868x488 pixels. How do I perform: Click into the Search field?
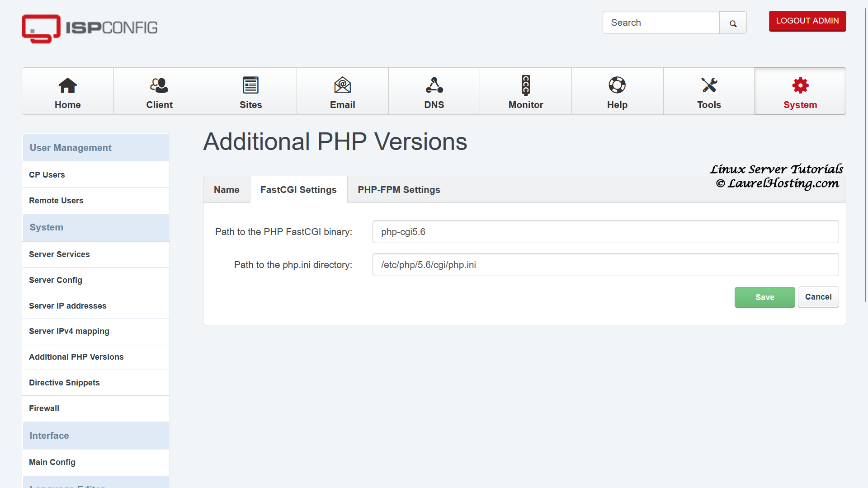[x=661, y=23]
